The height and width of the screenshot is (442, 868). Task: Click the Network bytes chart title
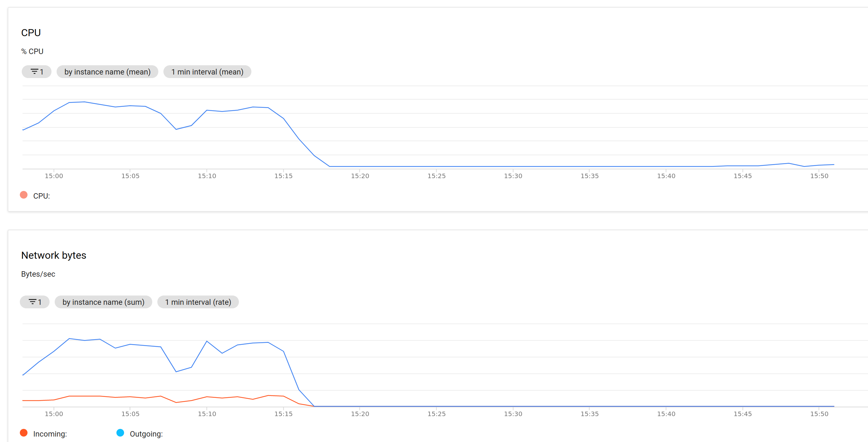click(54, 255)
